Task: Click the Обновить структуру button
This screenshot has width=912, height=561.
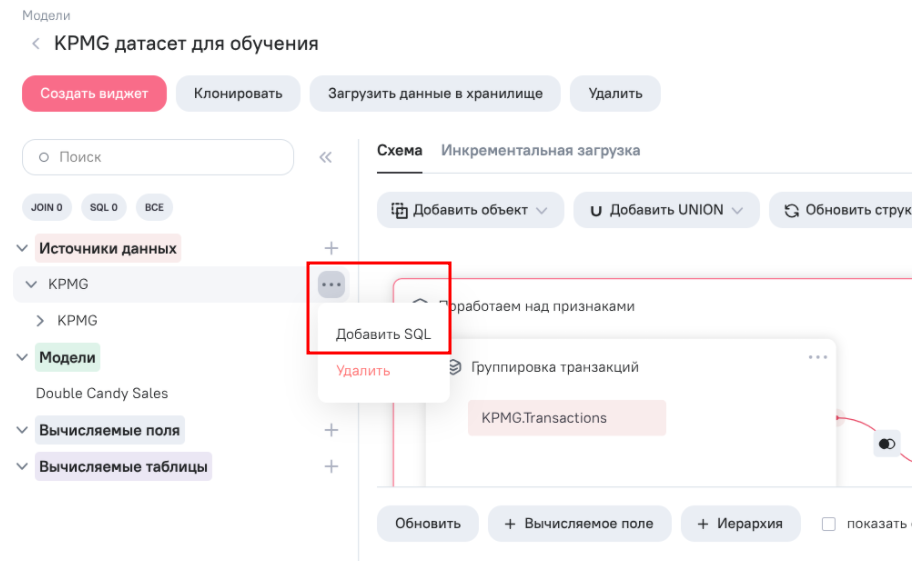Action: click(x=840, y=210)
